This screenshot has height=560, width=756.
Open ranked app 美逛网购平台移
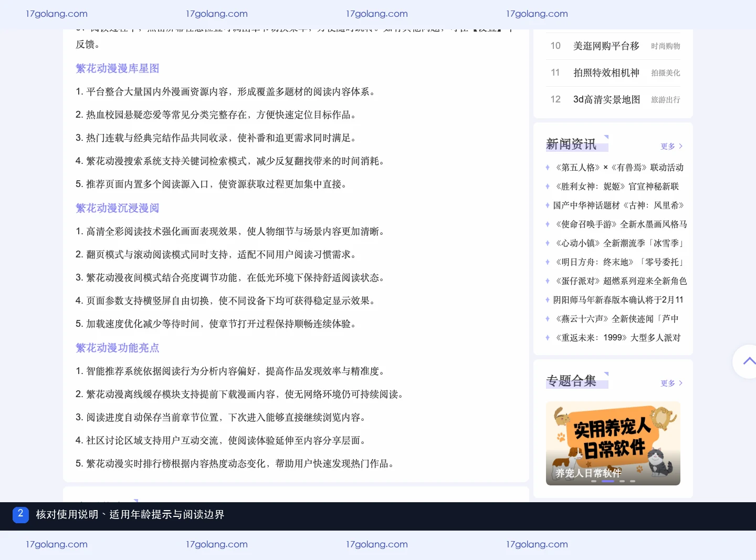606,46
